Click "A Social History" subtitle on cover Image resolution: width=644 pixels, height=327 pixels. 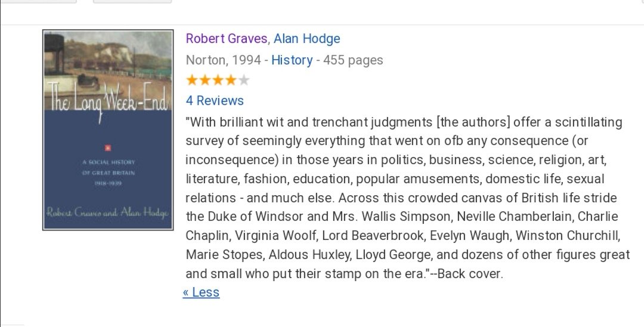click(x=108, y=162)
